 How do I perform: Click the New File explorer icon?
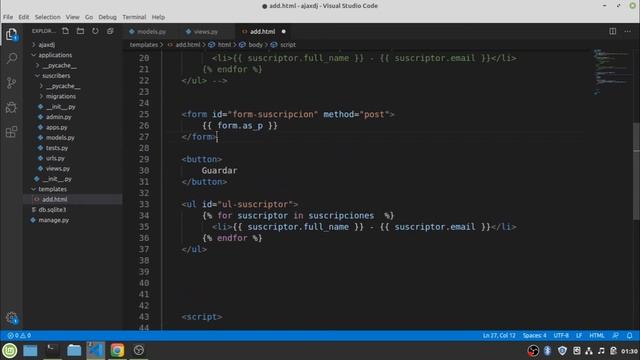[65, 31]
